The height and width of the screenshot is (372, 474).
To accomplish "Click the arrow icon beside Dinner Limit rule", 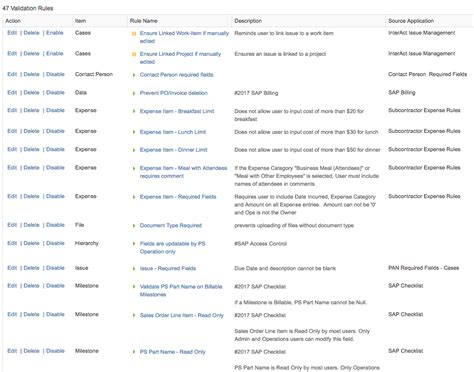I will click(134, 150).
